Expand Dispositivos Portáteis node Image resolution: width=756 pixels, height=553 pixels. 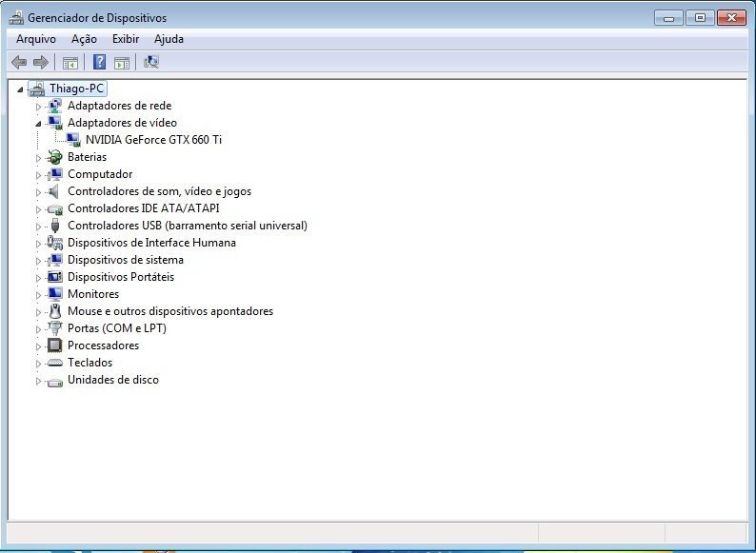(x=39, y=278)
